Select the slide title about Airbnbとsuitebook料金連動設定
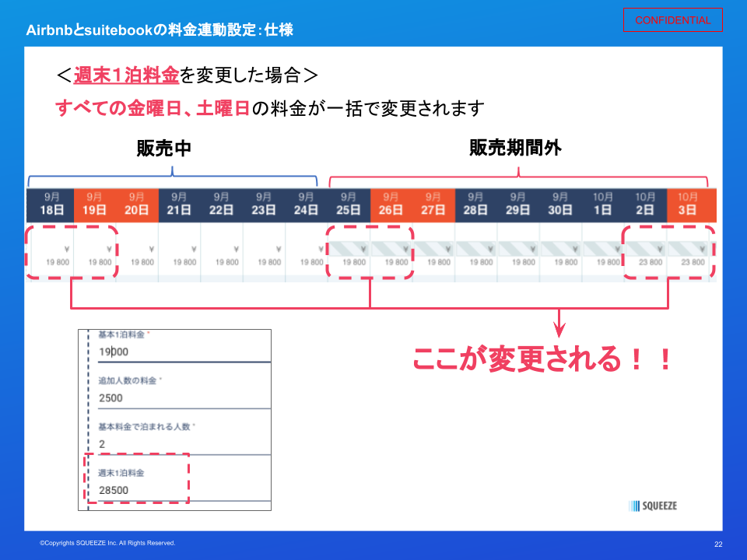 tap(160, 30)
